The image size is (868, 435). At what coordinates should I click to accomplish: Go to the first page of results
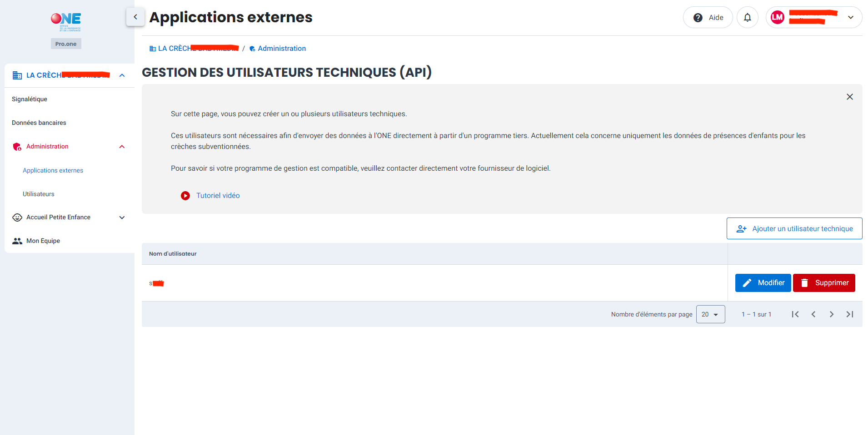[x=795, y=314]
